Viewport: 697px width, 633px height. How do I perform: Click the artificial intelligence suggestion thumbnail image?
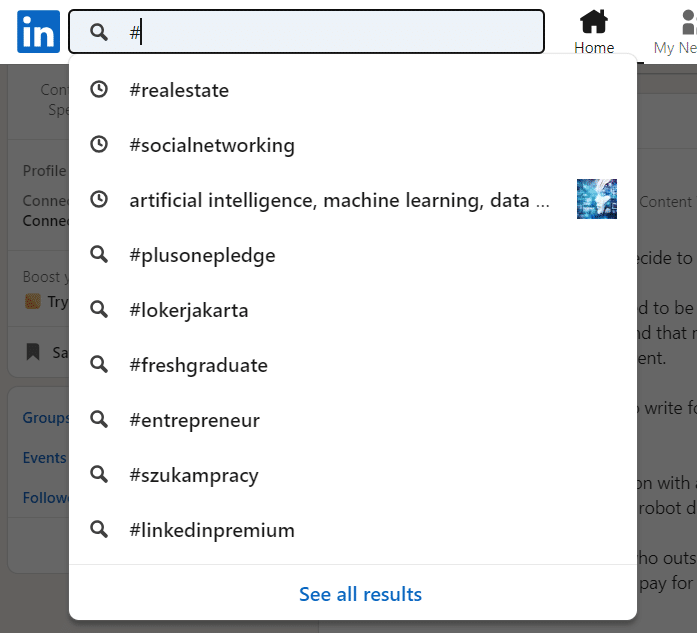point(597,199)
